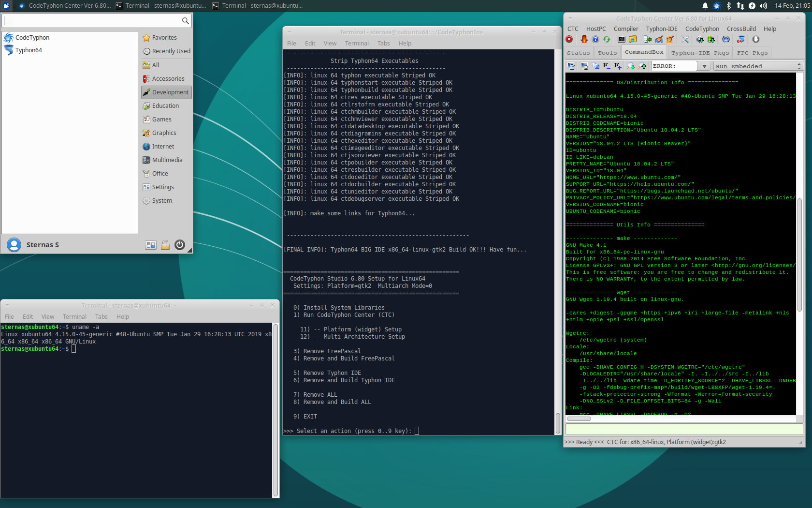The height and width of the screenshot is (508, 812).
Task: Open the blue help question icon
Action: (x=595, y=39)
